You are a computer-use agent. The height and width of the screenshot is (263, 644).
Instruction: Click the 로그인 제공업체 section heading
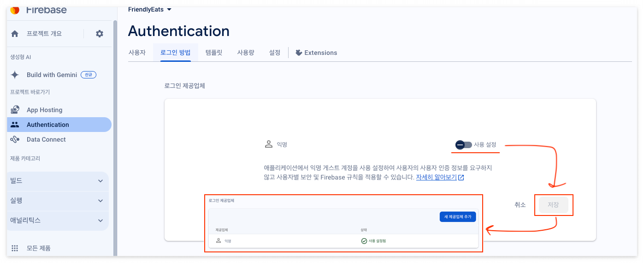[185, 86]
